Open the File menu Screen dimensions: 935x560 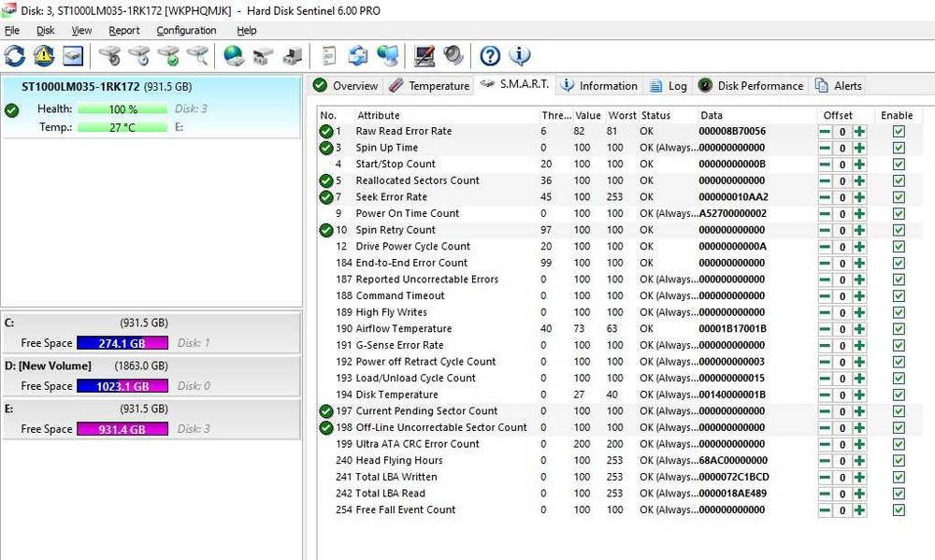pyautogui.click(x=12, y=31)
